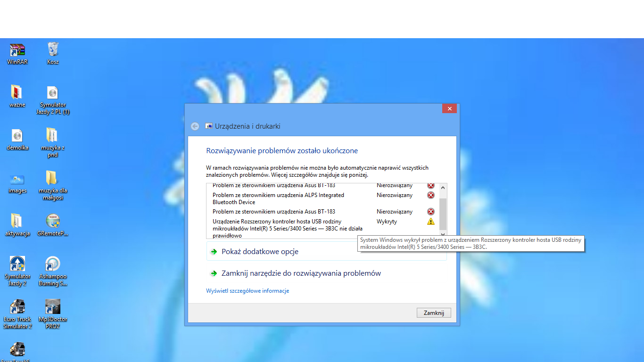The height and width of the screenshot is (362, 644).
Task: Click the problem list scrollbar thumb
Action: point(443,214)
